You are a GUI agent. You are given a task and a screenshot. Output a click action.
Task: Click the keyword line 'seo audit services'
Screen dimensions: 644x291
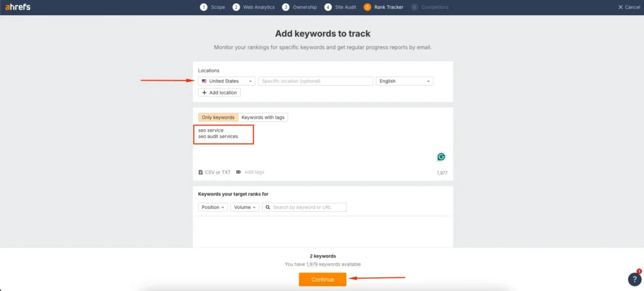[x=218, y=136]
